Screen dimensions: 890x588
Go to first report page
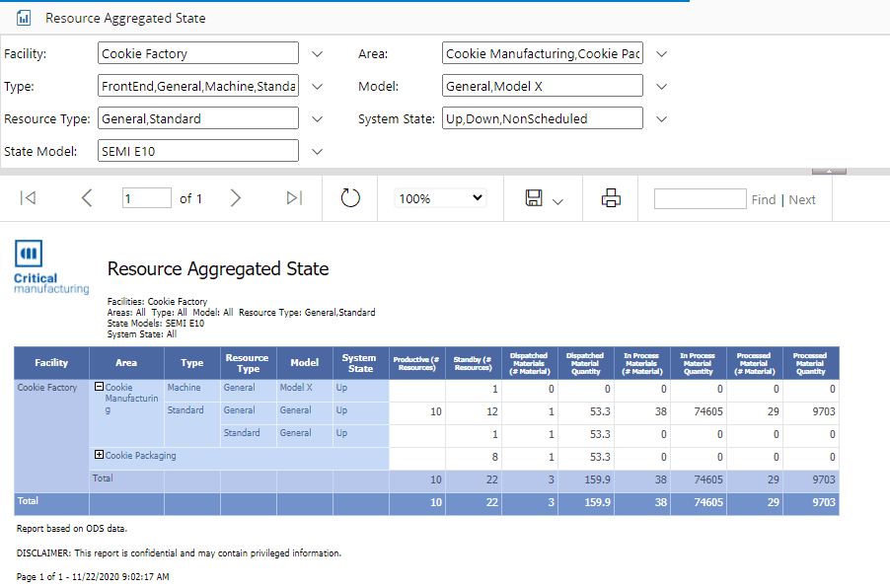(29, 198)
